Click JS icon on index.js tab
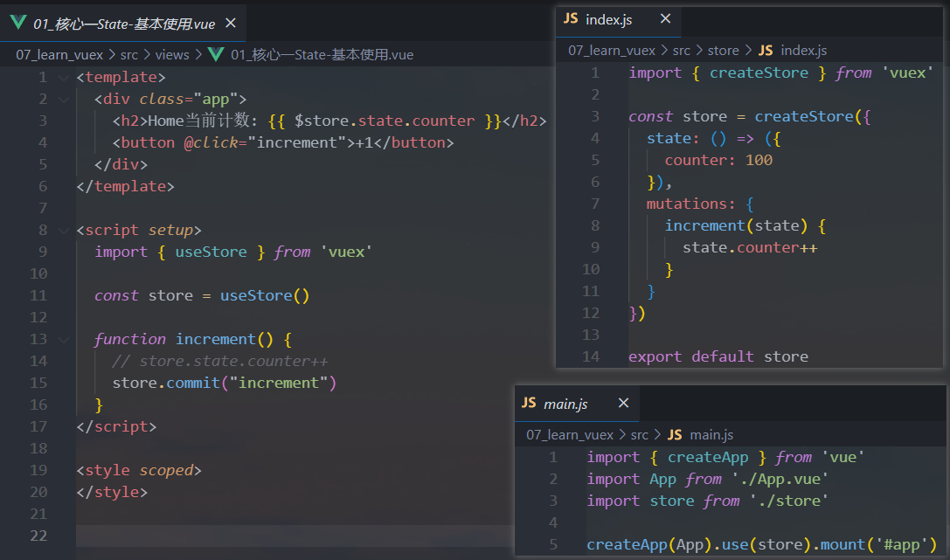Screen dimensions: 950x560 coord(571,18)
